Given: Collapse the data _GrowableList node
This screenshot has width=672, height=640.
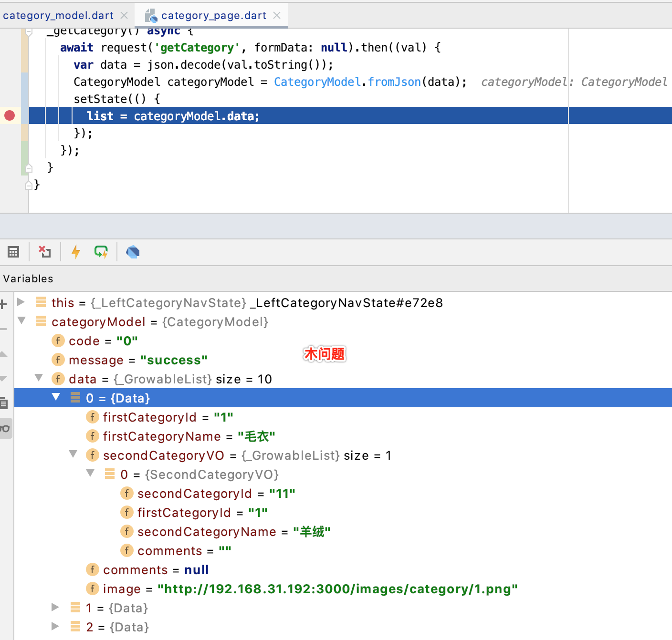Looking at the screenshot, I should (39, 378).
